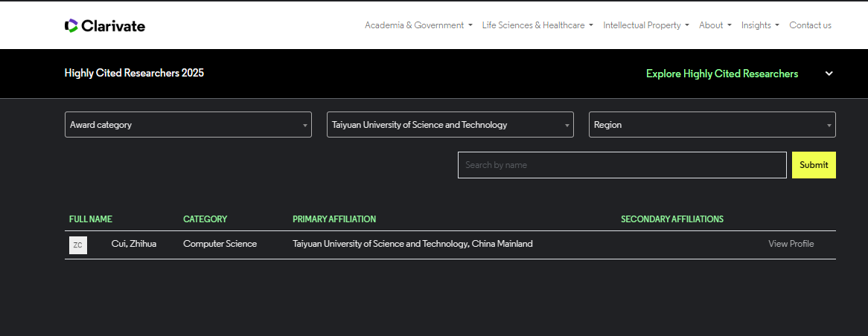Click the Search by name field

622,165
